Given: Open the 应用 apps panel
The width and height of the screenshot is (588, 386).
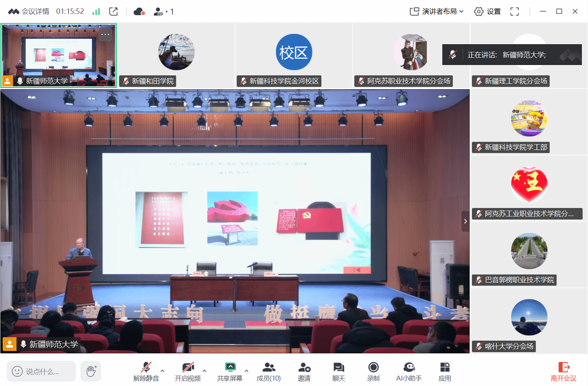Looking at the screenshot, I should pos(445,371).
